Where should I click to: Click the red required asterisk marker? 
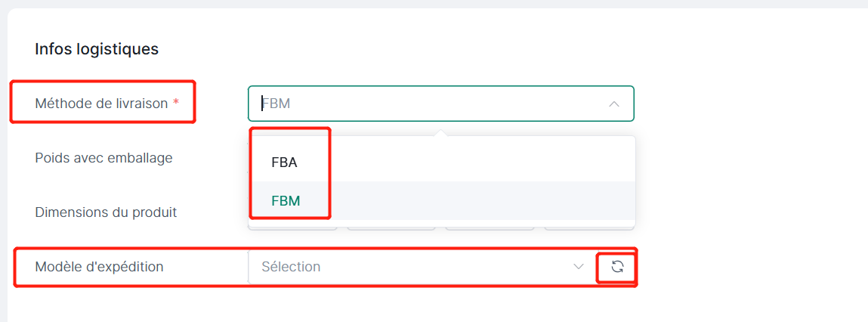tap(176, 103)
